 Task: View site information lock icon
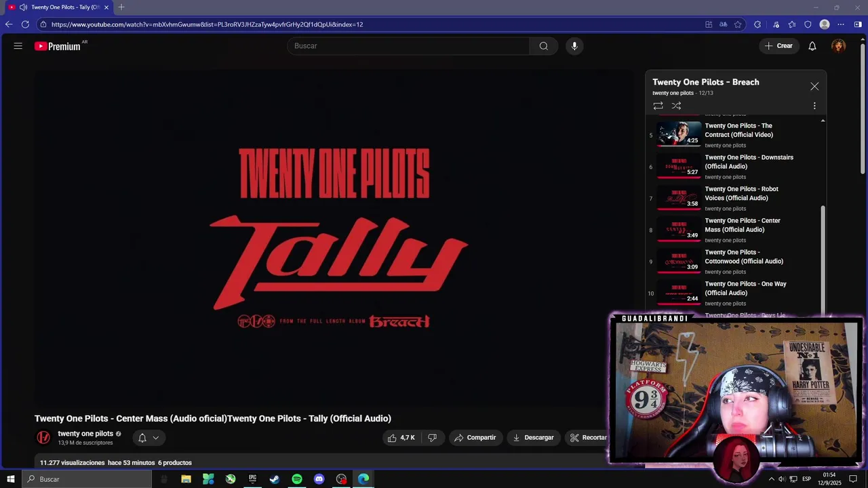click(x=43, y=24)
